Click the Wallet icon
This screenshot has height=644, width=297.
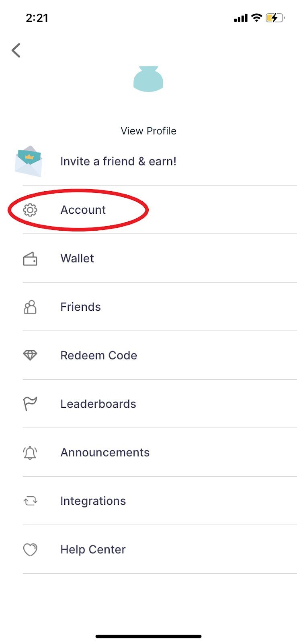click(30, 259)
